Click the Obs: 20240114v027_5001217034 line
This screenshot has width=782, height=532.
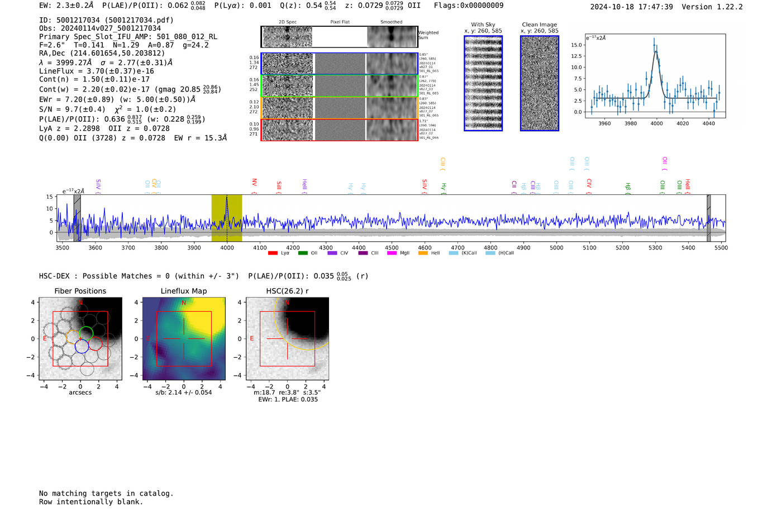tap(100, 28)
